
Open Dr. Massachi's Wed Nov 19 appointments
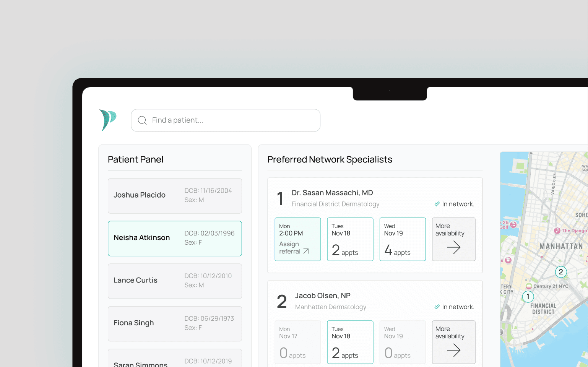point(403,239)
